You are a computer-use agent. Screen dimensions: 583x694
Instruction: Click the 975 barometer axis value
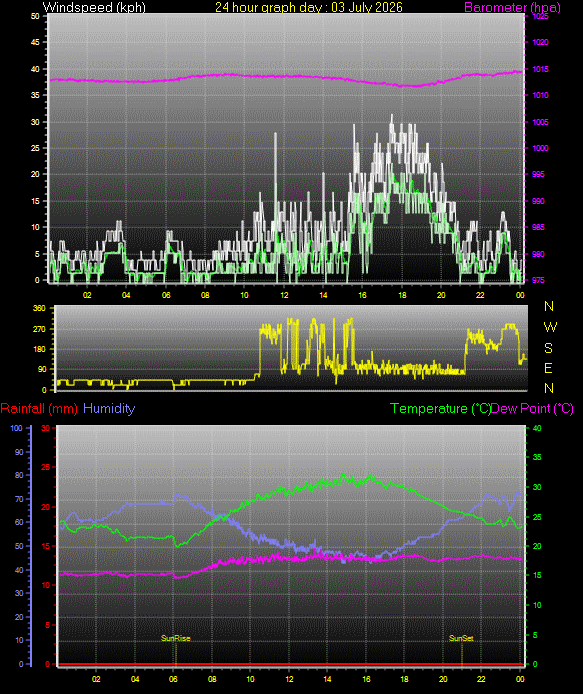point(538,280)
